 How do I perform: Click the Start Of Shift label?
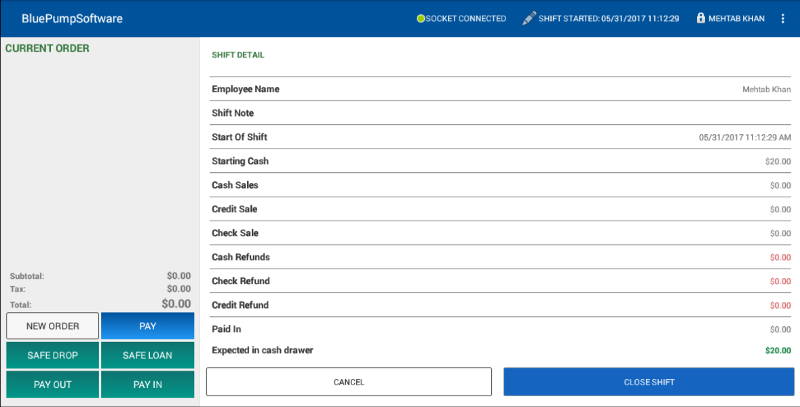pos(239,137)
